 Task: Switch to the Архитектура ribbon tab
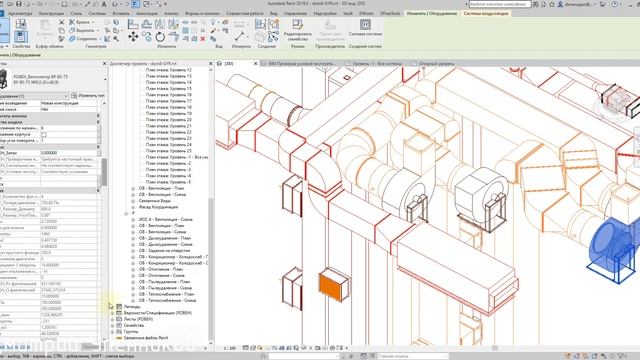coord(20,13)
